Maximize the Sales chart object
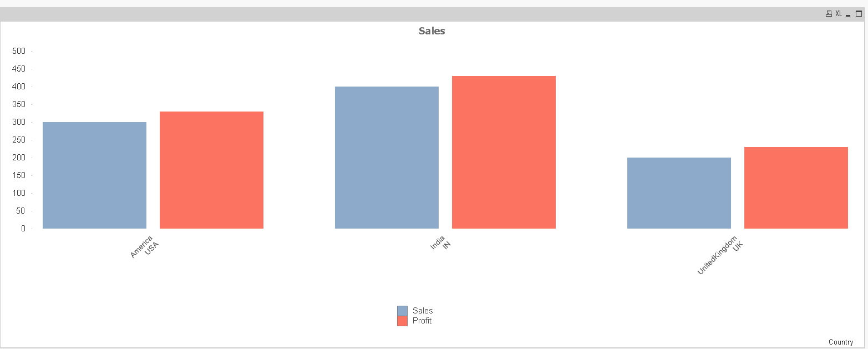This screenshot has width=868, height=349. (859, 14)
